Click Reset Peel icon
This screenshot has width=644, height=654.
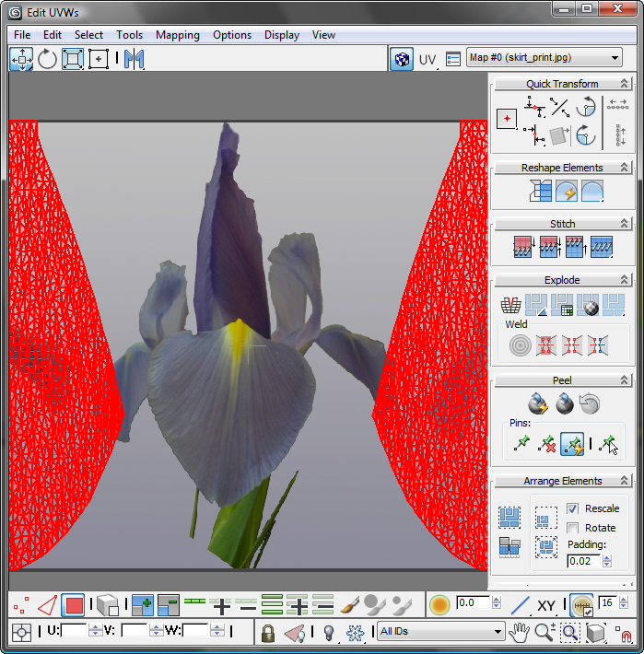pos(590,403)
